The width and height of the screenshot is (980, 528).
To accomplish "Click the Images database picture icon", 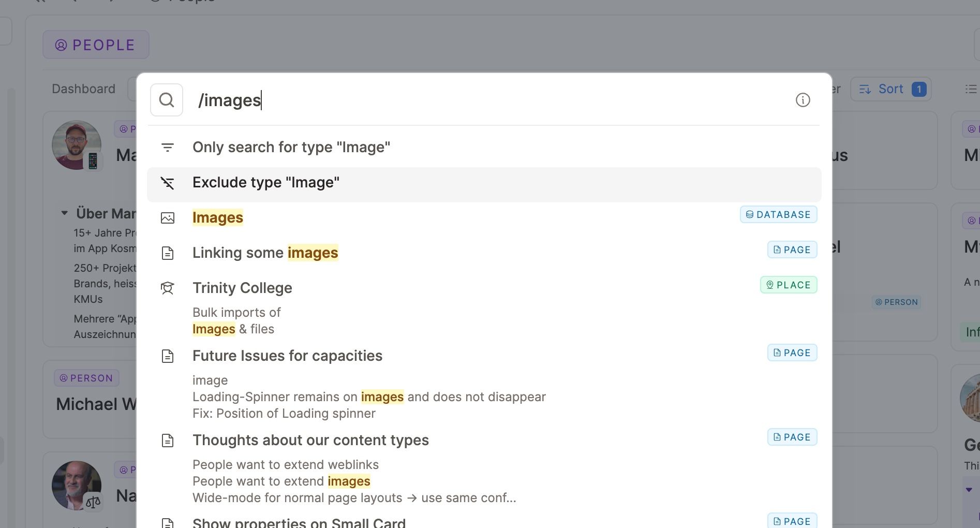I will (167, 218).
